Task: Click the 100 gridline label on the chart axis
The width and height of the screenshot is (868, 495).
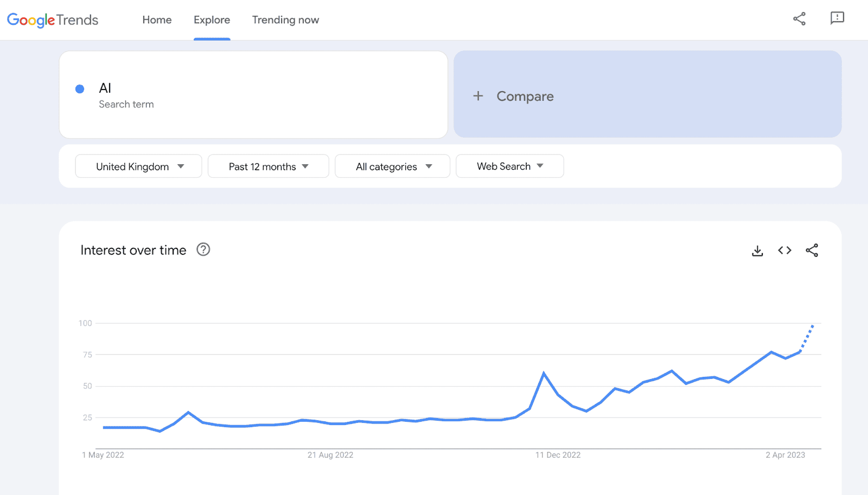Action: point(85,323)
